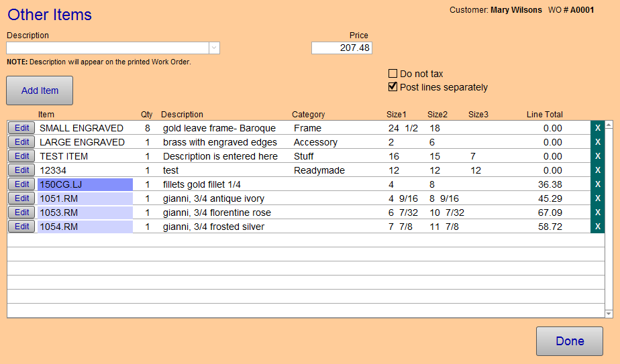Uncheck Post lines separately
Viewport: 620px width, 364px height.
tap(393, 87)
